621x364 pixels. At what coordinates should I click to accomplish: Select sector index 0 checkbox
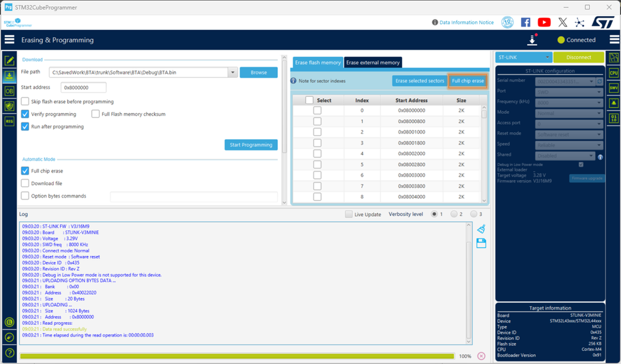pyautogui.click(x=317, y=111)
